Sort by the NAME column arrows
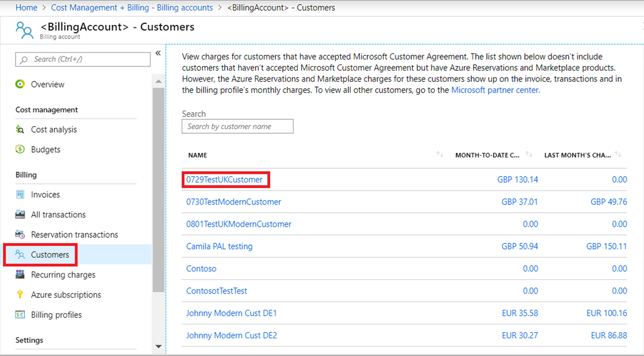The height and width of the screenshot is (356, 644). click(440, 154)
